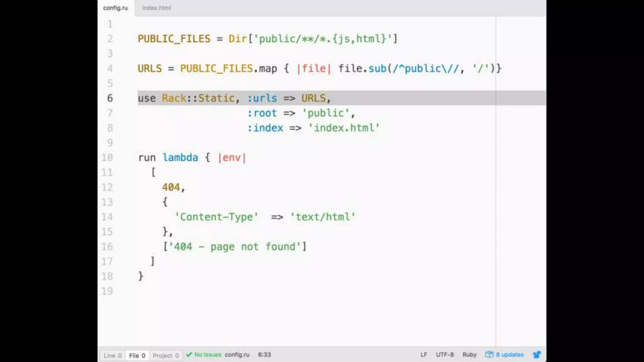Image resolution: width=644 pixels, height=362 pixels.
Task: Click the green No Issues checkmark icon
Action: pos(189,355)
